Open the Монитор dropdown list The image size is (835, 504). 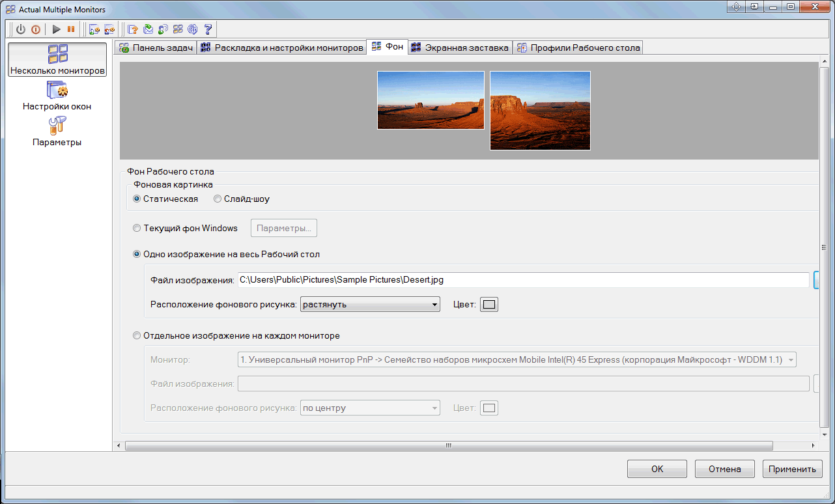(x=517, y=359)
